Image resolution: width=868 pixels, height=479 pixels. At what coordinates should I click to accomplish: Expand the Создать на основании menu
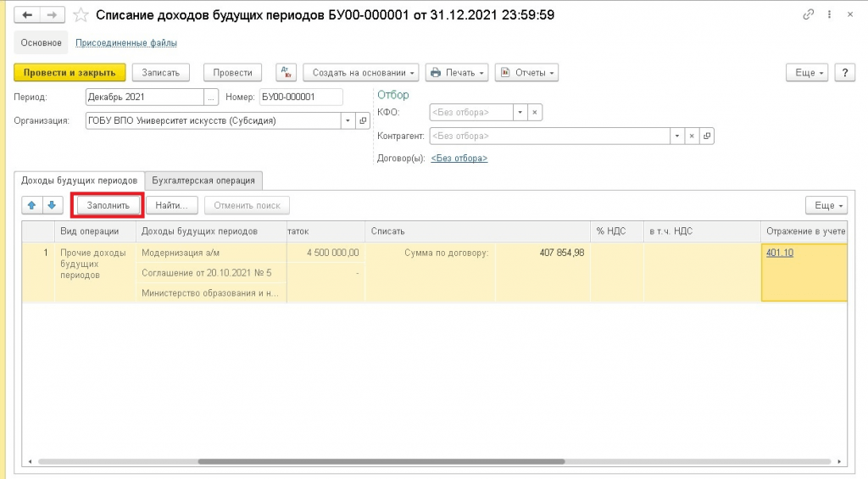360,73
